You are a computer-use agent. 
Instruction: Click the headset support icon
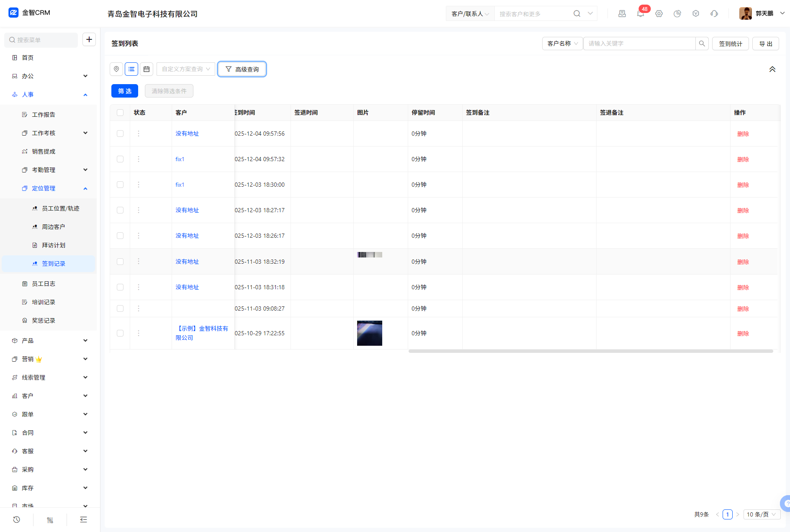coord(714,14)
